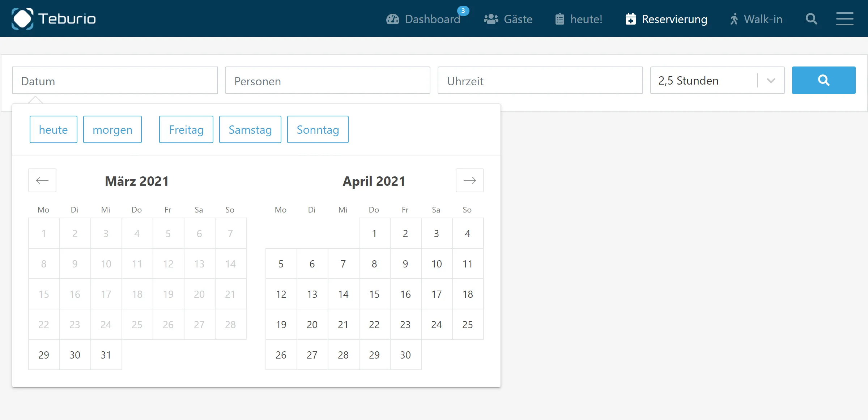Choose the morgen quick date button

[x=112, y=129]
